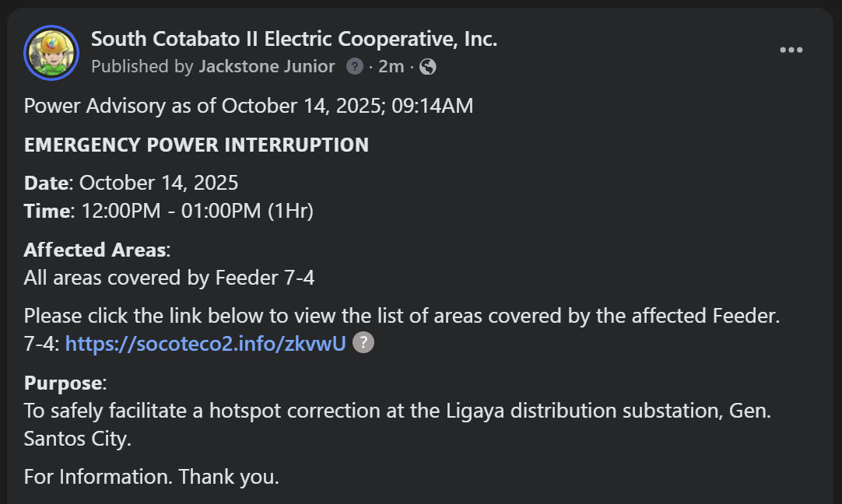Open the socoteco2.info/zkvwU link
The width and height of the screenshot is (842, 504).
coord(205,344)
